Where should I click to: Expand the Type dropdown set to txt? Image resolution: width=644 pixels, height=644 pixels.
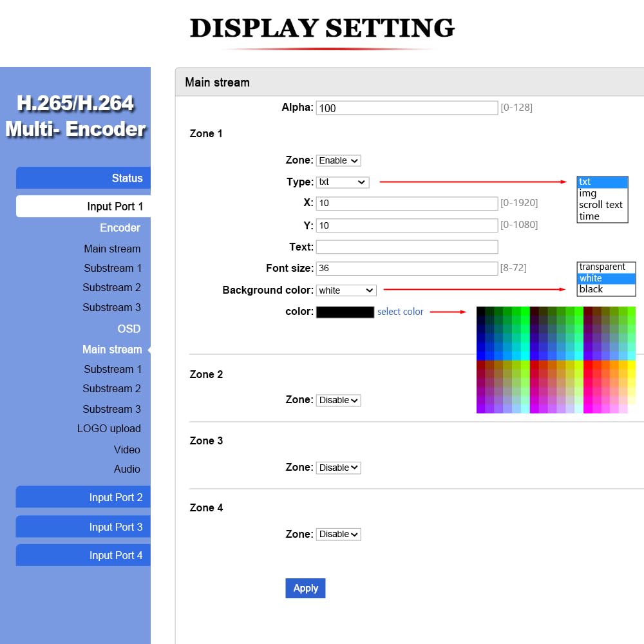[343, 182]
